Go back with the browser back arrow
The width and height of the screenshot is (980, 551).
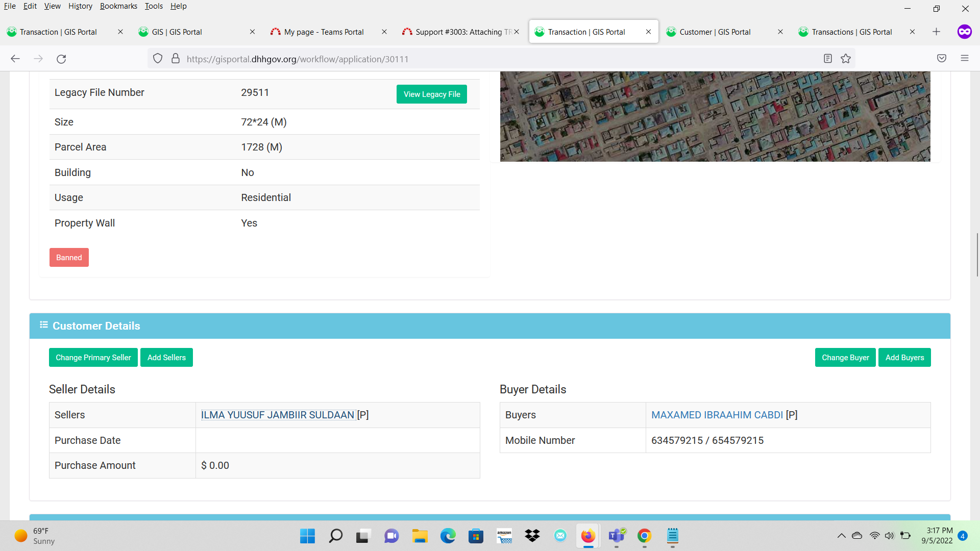click(15, 59)
